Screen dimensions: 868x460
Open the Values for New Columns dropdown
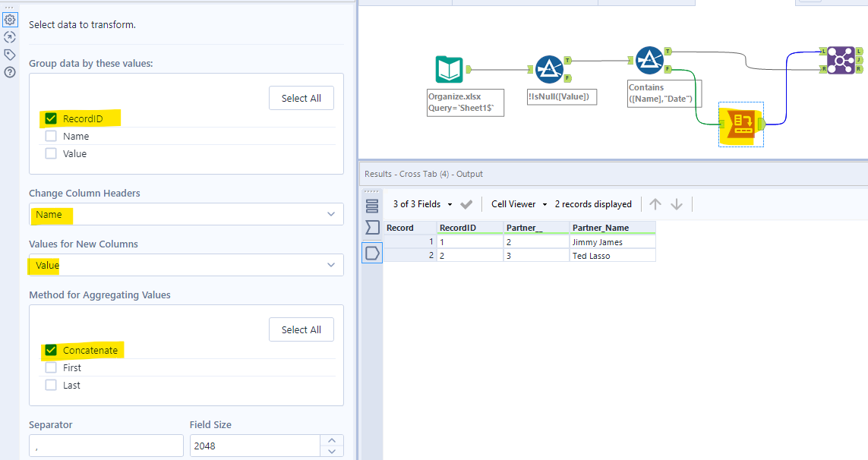tap(330, 265)
